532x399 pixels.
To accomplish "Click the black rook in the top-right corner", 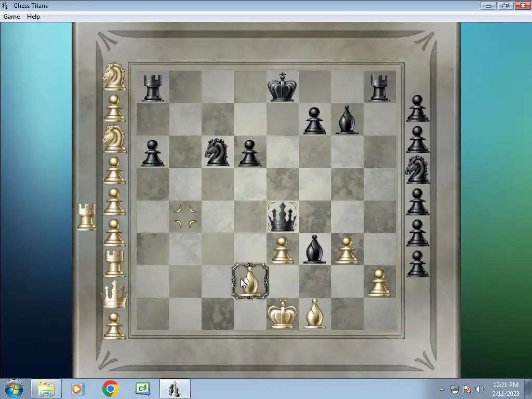I will [x=379, y=88].
